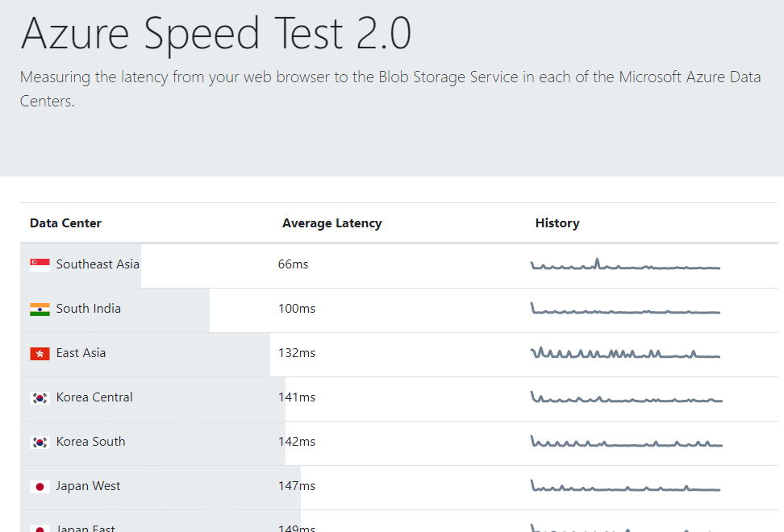The image size is (784, 532).
Task: Click the East Asia label text
Action: coord(80,352)
